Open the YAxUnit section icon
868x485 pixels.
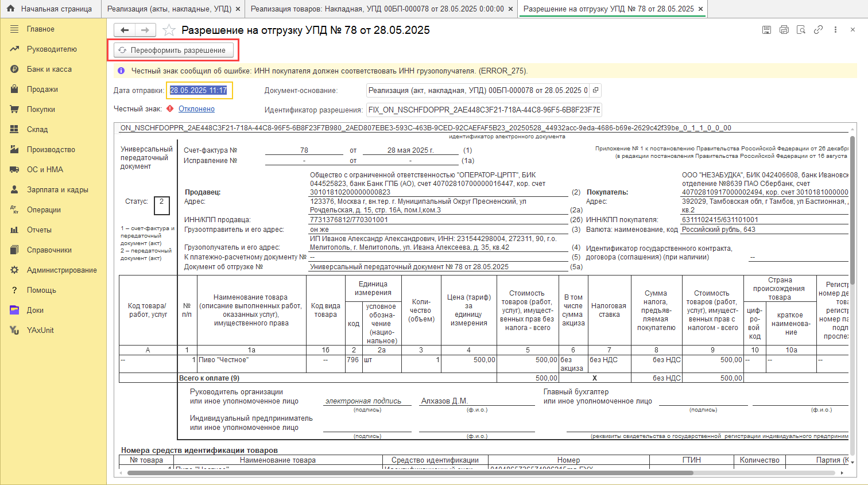point(14,330)
